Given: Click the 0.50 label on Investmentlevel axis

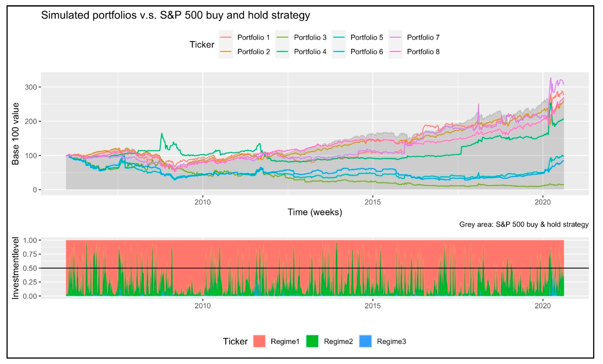Looking at the screenshot, I should pos(30,268).
